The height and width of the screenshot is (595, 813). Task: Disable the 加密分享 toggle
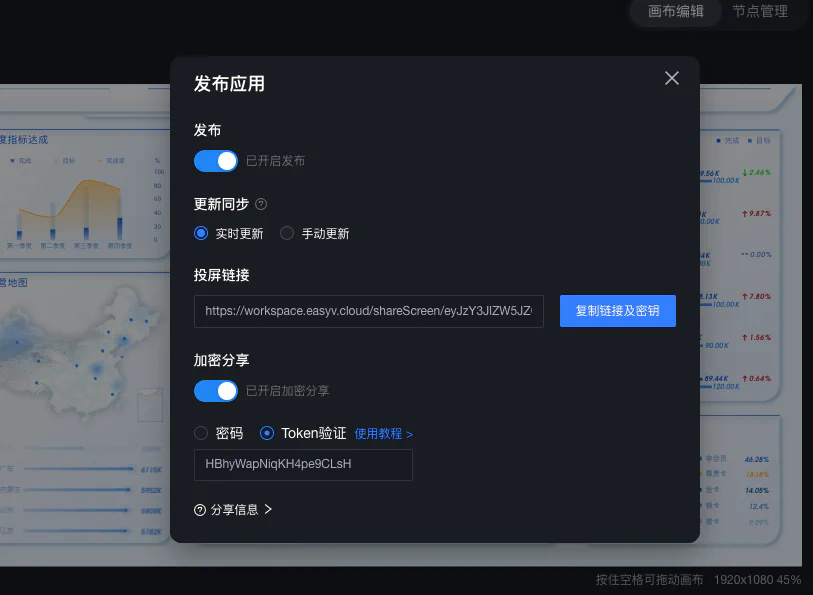tap(216, 390)
